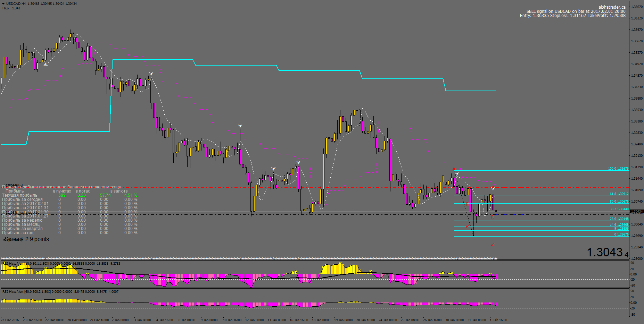Select the 14.6 1.29968 Fibonacci label
This screenshot has height=324, width=644.
pos(619,225)
